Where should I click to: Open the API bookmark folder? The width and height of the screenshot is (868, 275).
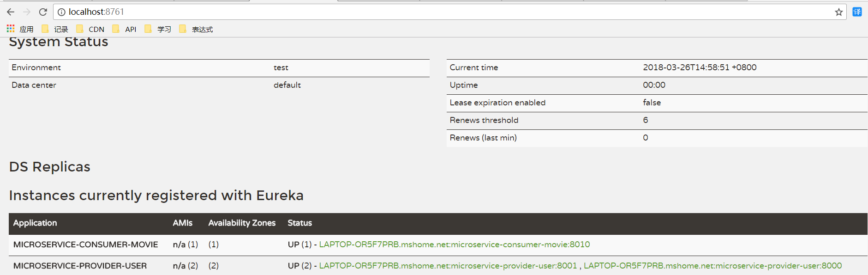click(125, 29)
